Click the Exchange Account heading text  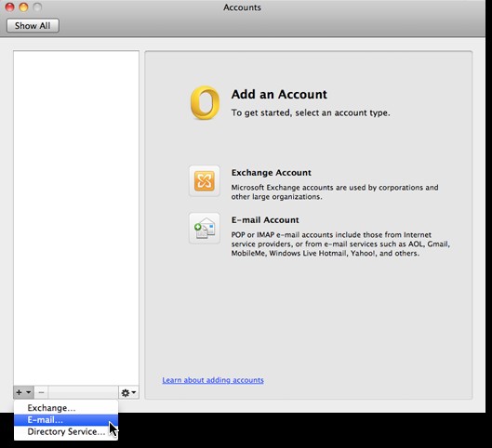(x=271, y=173)
